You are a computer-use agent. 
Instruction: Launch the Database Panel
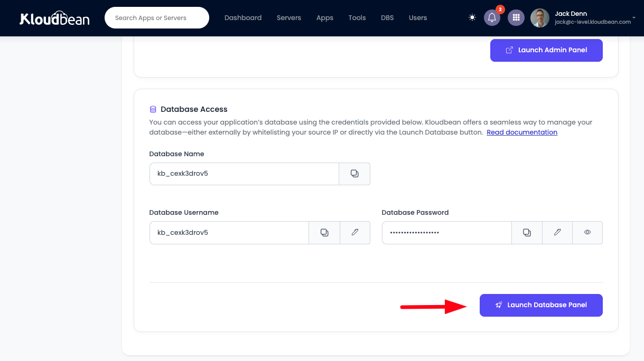(541, 305)
